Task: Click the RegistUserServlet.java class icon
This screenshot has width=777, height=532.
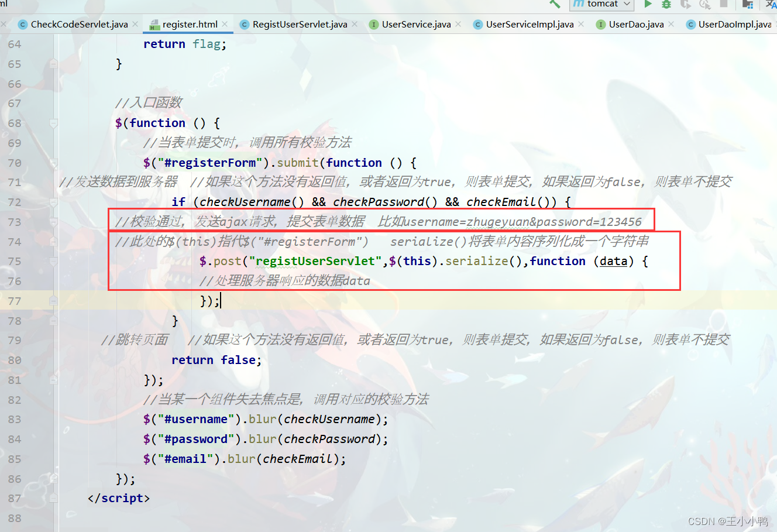Action: click(x=245, y=25)
